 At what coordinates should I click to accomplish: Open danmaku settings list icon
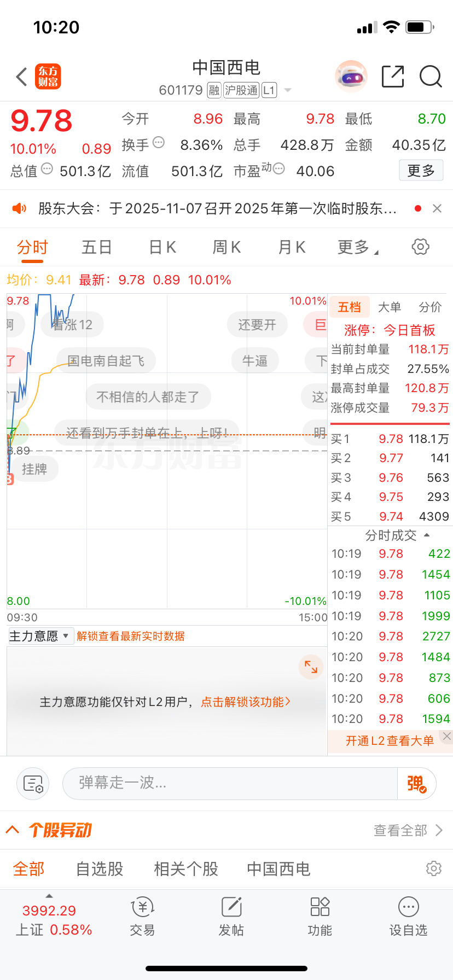point(33,784)
